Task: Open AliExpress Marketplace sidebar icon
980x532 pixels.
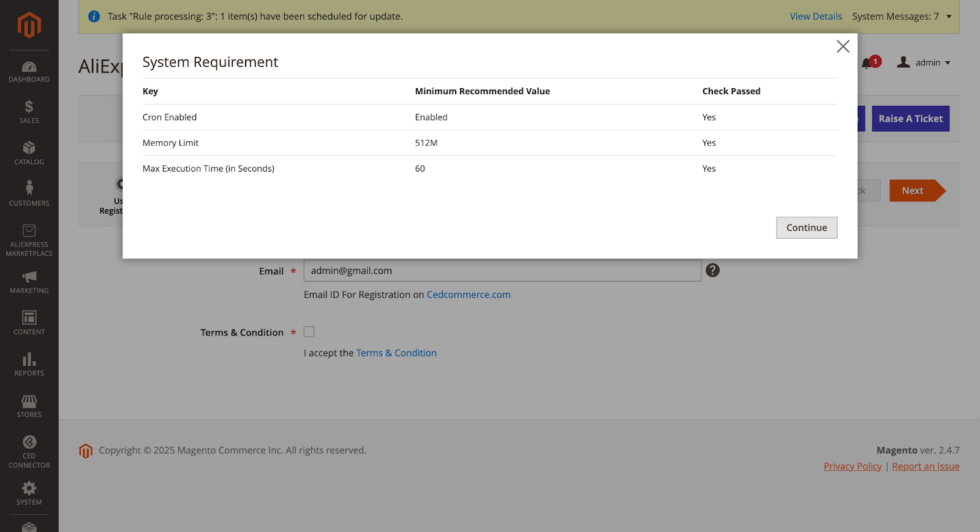Action: pos(29,231)
